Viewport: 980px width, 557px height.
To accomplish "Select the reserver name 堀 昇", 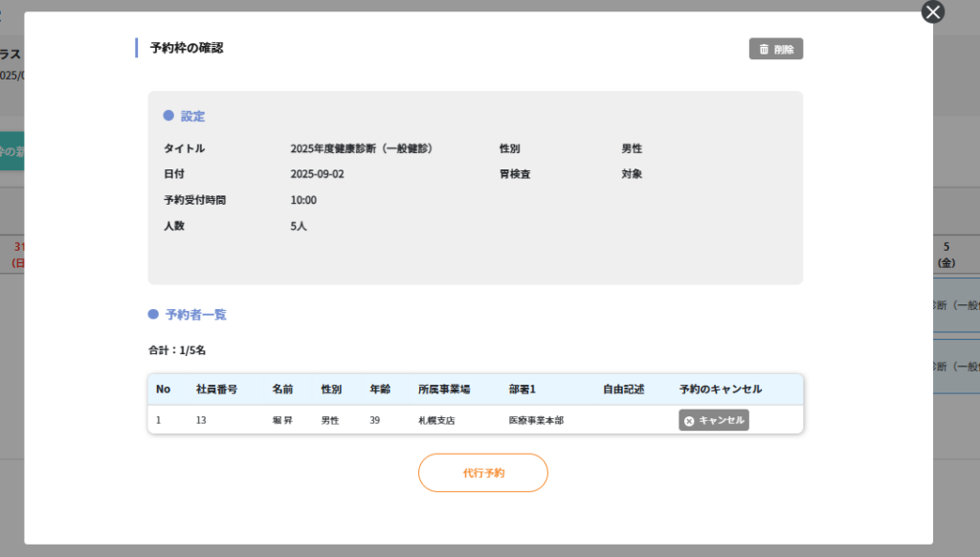I will pos(282,420).
